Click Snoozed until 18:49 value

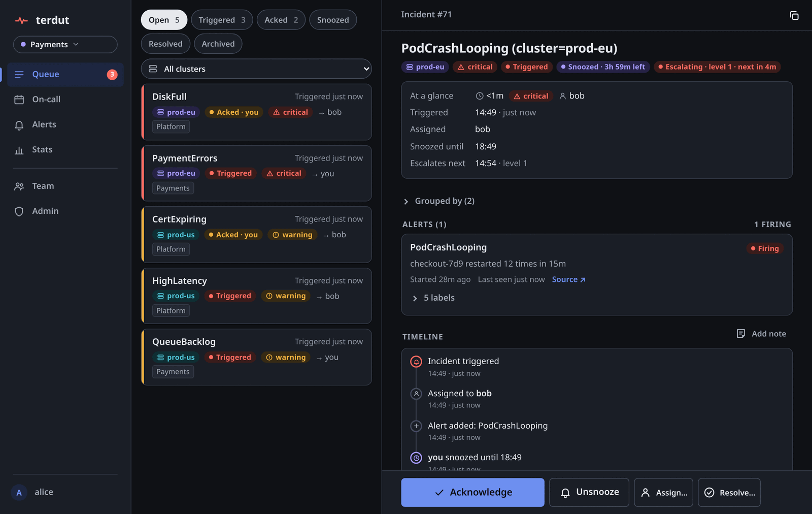(x=486, y=147)
